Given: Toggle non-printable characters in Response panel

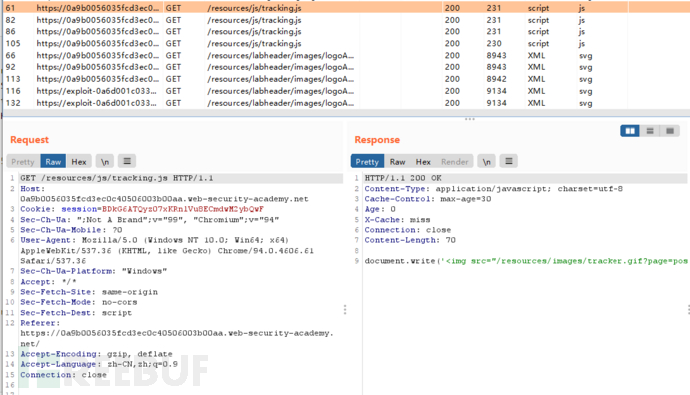Looking at the screenshot, I should tap(486, 161).
